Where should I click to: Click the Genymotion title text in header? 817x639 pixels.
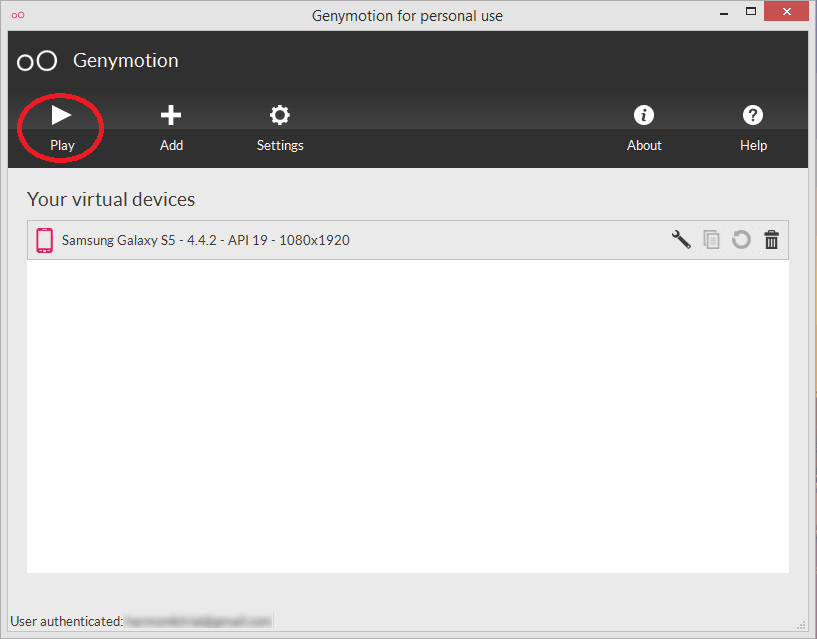click(126, 60)
